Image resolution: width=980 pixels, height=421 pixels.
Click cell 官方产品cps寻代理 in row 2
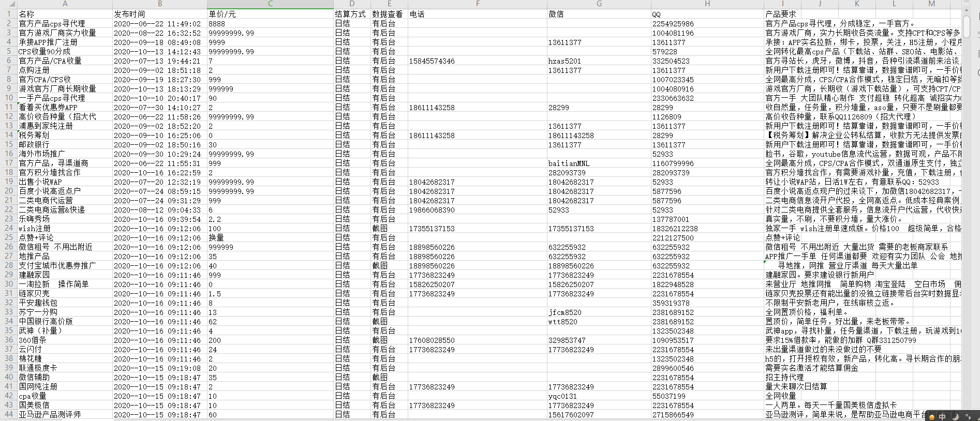pyautogui.click(x=65, y=23)
